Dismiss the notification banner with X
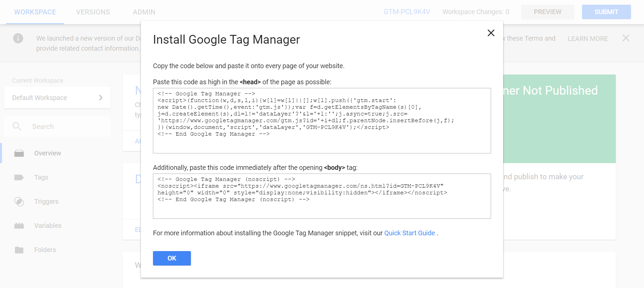This screenshot has height=288, width=644. pyautogui.click(x=626, y=38)
